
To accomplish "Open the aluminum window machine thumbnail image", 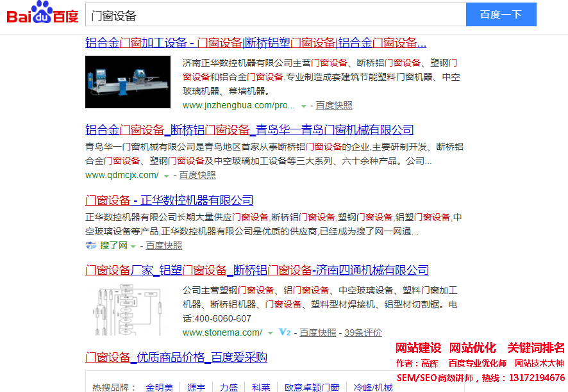I will coord(128,82).
